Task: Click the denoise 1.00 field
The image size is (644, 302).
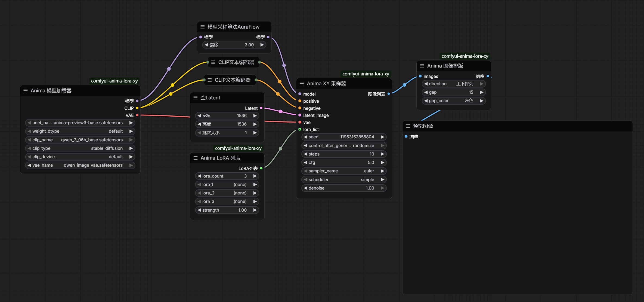Action: click(344, 188)
